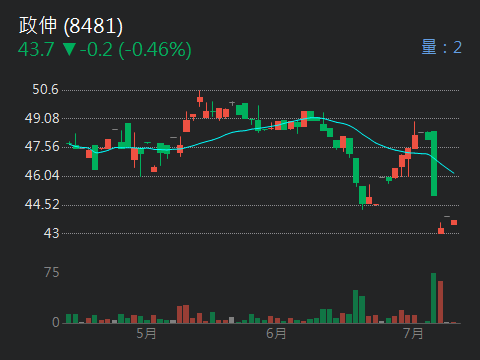The height and width of the screenshot is (360, 480).
Task: Click the last red candlestick on the chart
Action: 454,222
